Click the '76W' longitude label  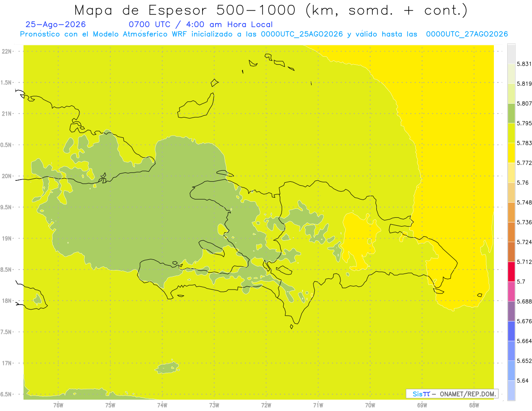[59, 405]
